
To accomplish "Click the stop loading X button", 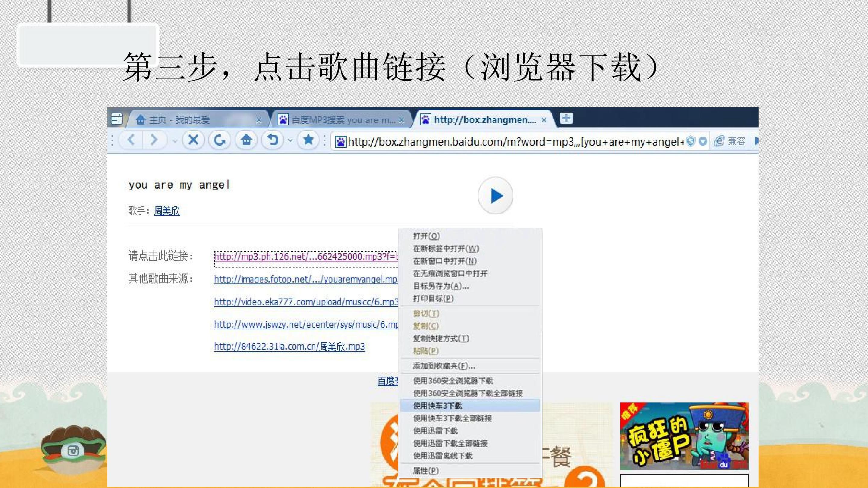I will (193, 140).
